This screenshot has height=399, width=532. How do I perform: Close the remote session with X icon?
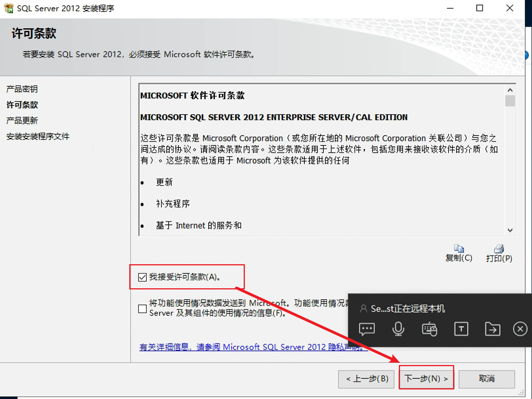click(x=520, y=329)
